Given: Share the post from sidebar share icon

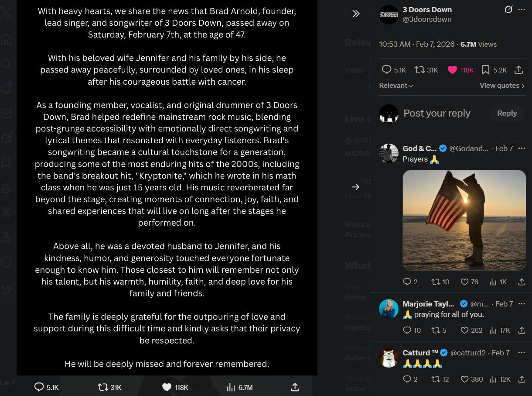Looking at the screenshot, I should [519, 70].
